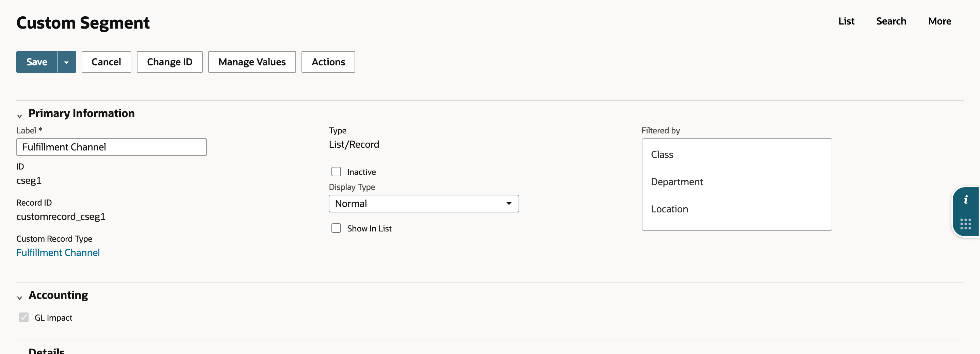Viewport: 980px width, 354px height.
Task: Click the info icon on side panel
Action: [x=966, y=199]
